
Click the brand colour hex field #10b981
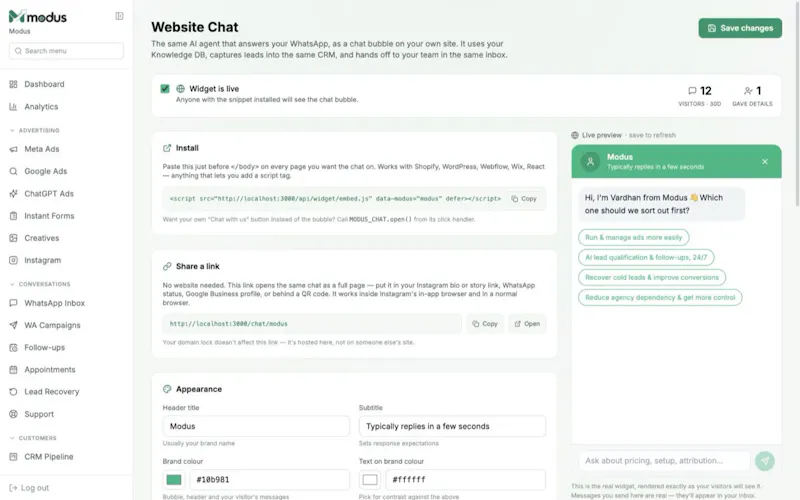(x=269, y=480)
